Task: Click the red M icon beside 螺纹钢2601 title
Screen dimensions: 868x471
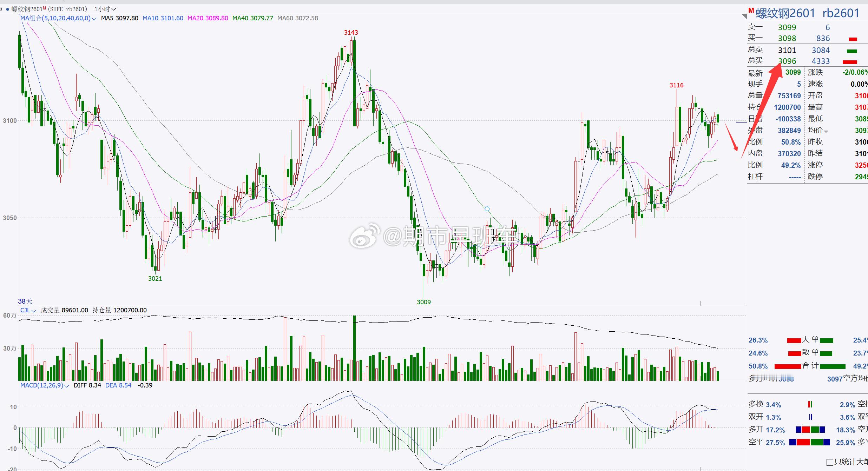Action: tap(751, 11)
